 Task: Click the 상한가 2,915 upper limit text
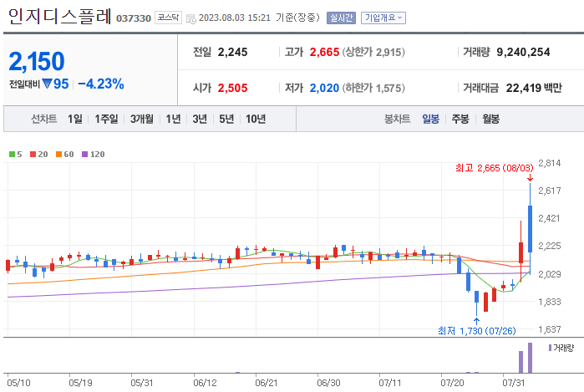(373, 52)
